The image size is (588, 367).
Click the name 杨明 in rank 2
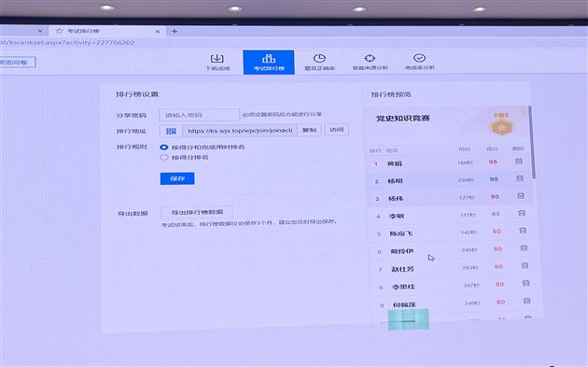pyautogui.click(x=395, y=181)
